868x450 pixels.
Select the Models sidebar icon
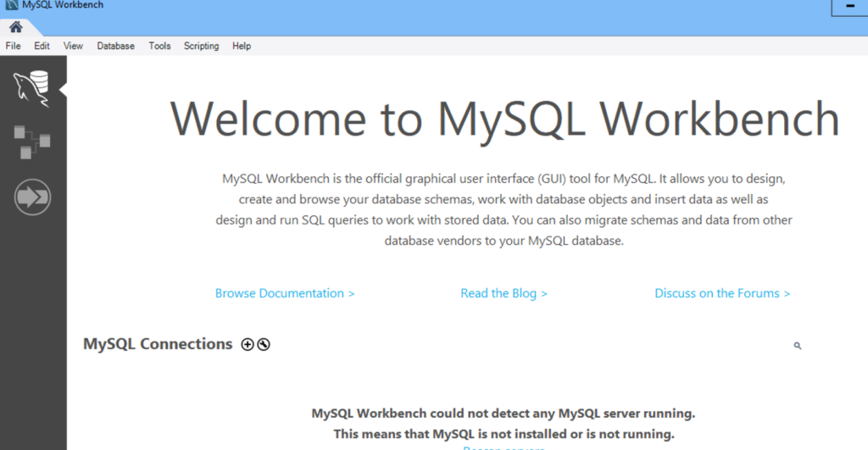[31, 142]
